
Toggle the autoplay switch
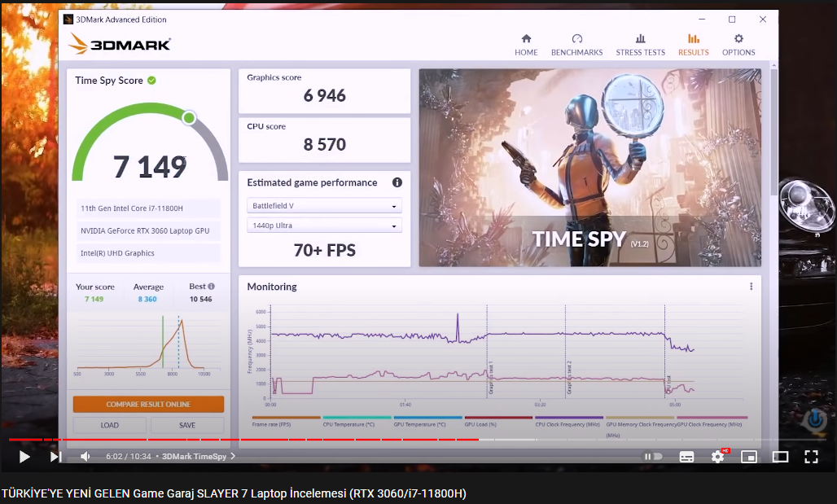click(652, 457)
